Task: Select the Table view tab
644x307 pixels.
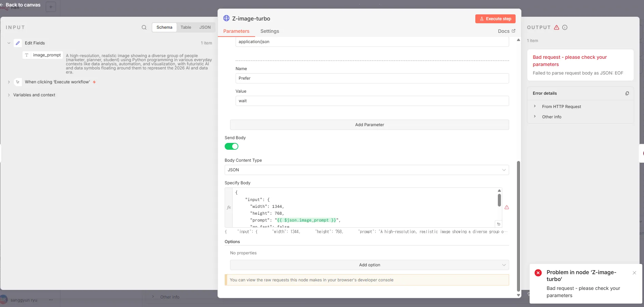Action: point(186,27)
